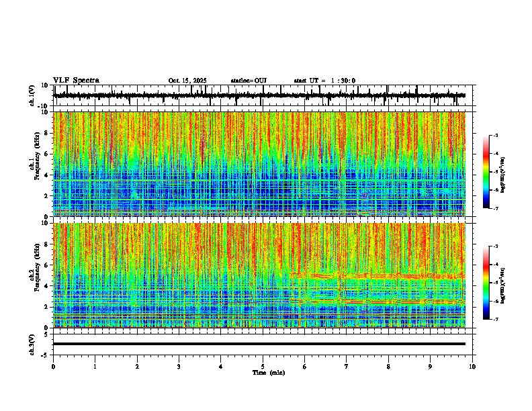
Task: Click the ch.1 color bar units label
Action: pos(503,175)
